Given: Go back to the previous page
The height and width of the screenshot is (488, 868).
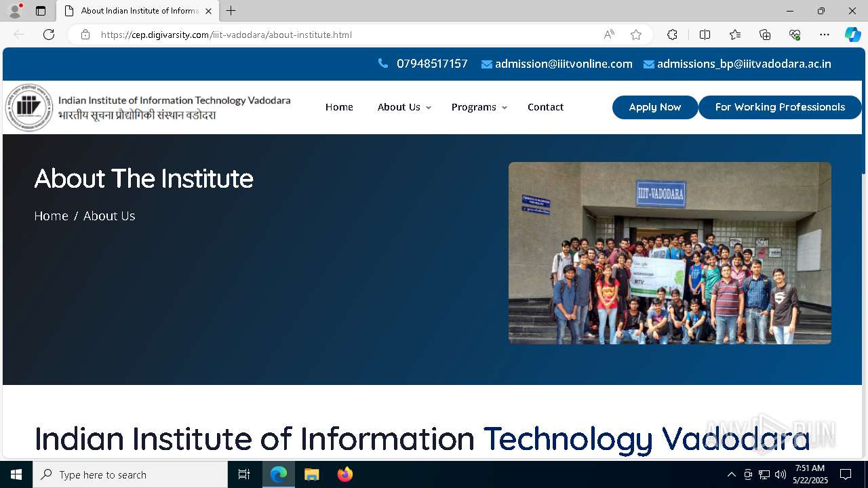Looking at the screenshot, I should 19,35.
